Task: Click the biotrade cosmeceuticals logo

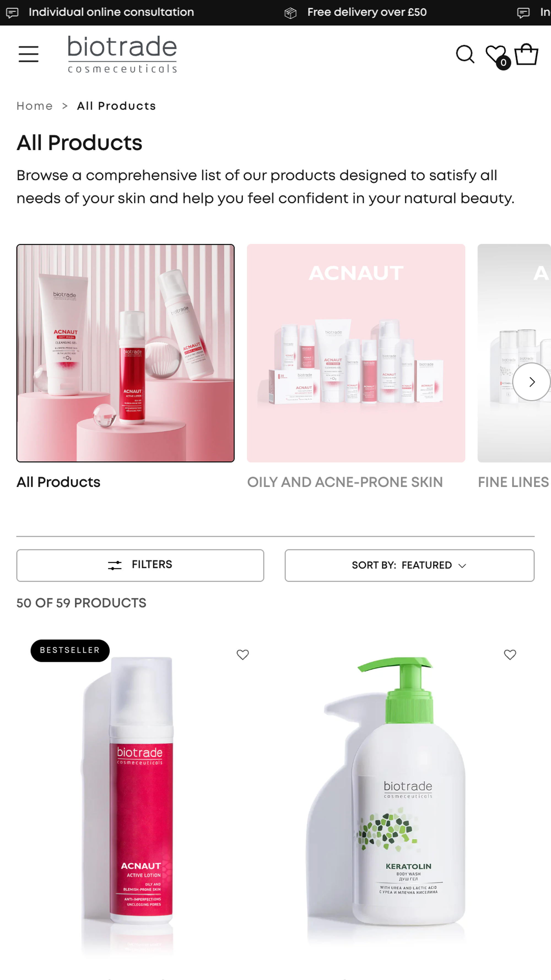Action: point(122,54)
